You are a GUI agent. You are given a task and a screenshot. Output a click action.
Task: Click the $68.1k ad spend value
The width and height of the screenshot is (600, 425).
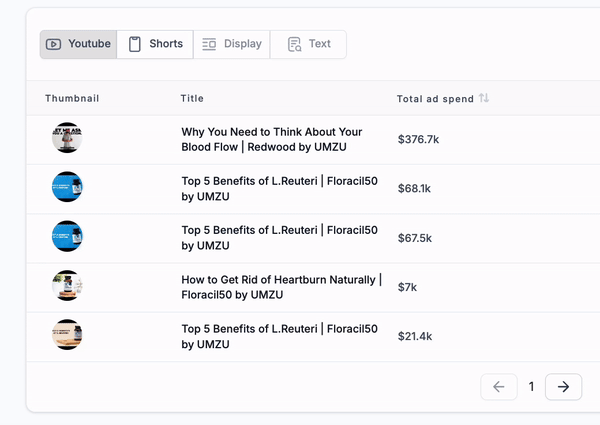[x=414, y=188]
